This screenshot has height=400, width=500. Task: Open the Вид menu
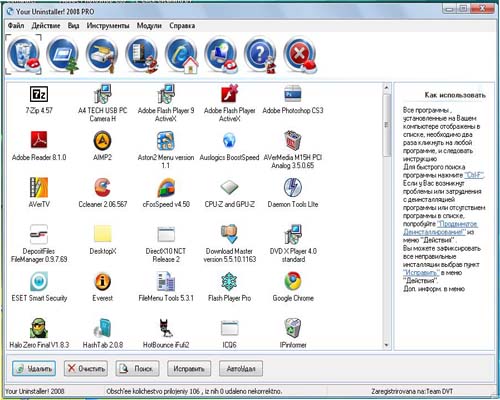click(73, 26)
